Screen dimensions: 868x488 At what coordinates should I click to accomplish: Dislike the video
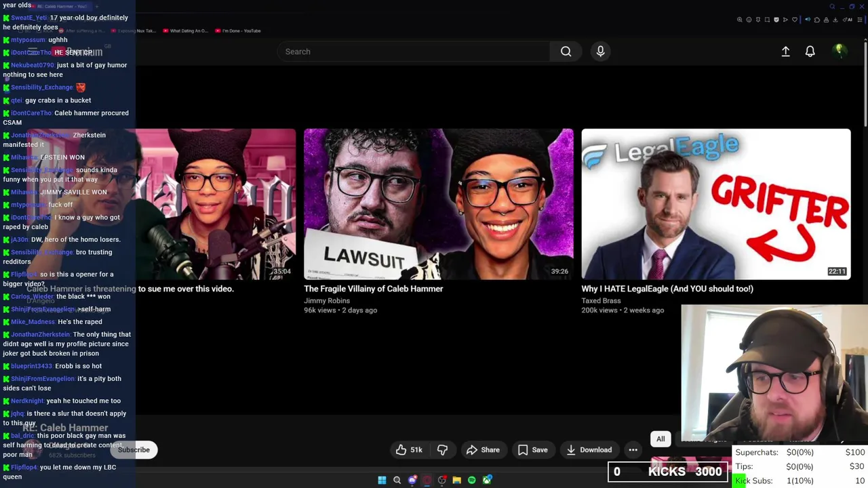(x=442, y=449)
